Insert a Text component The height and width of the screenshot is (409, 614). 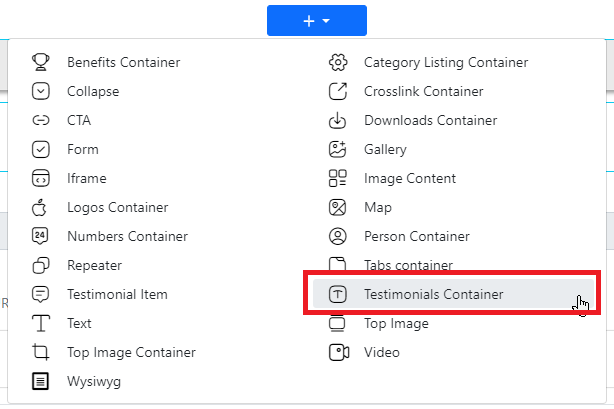pos(79,323)
